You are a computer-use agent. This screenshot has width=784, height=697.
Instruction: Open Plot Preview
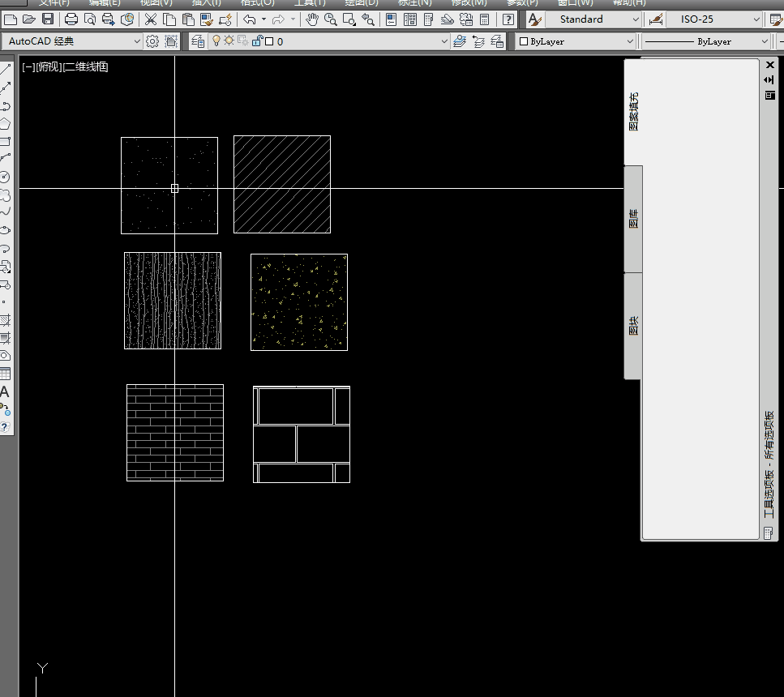pyautogui.click(x=89, y=19)
